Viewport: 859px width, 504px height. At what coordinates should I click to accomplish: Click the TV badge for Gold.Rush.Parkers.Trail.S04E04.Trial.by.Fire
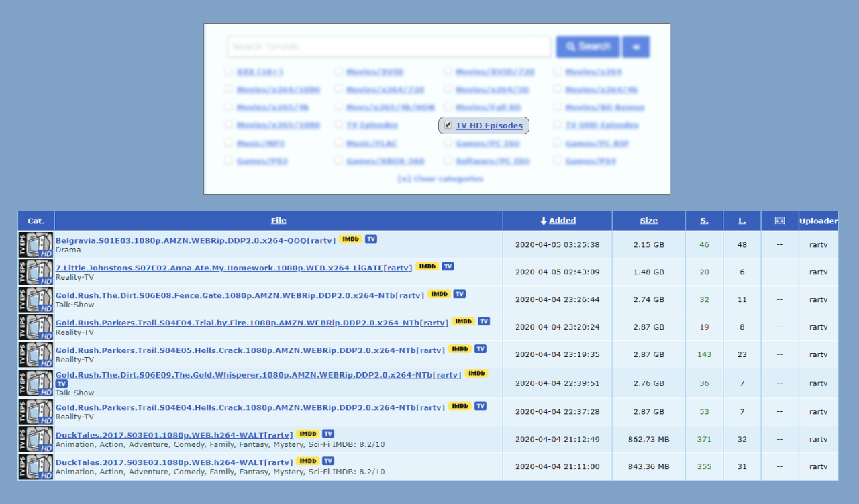[484, 321]
